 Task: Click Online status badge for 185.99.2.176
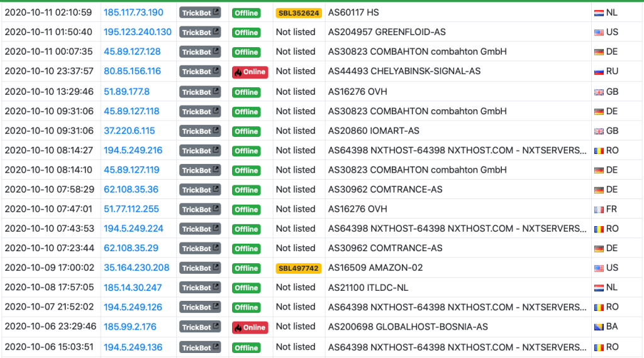click(x=250, y=328)
